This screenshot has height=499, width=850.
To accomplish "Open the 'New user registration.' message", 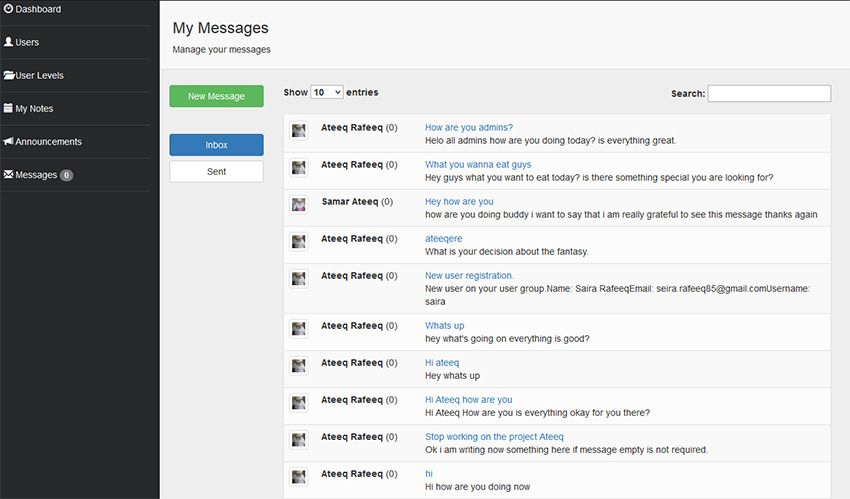I will tap(469, 275).
